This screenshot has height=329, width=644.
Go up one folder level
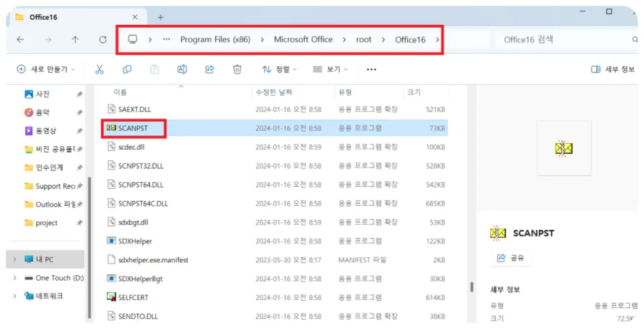75,40
